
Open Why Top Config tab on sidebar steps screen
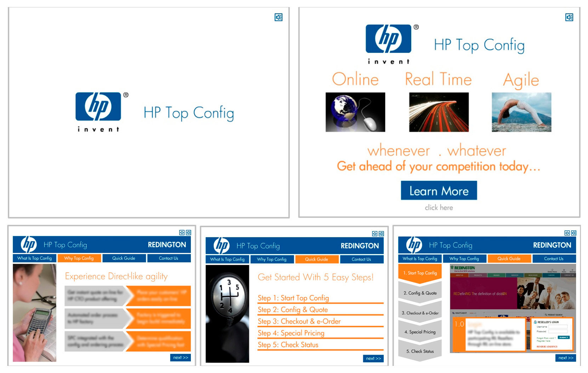[x=464, y=258]
